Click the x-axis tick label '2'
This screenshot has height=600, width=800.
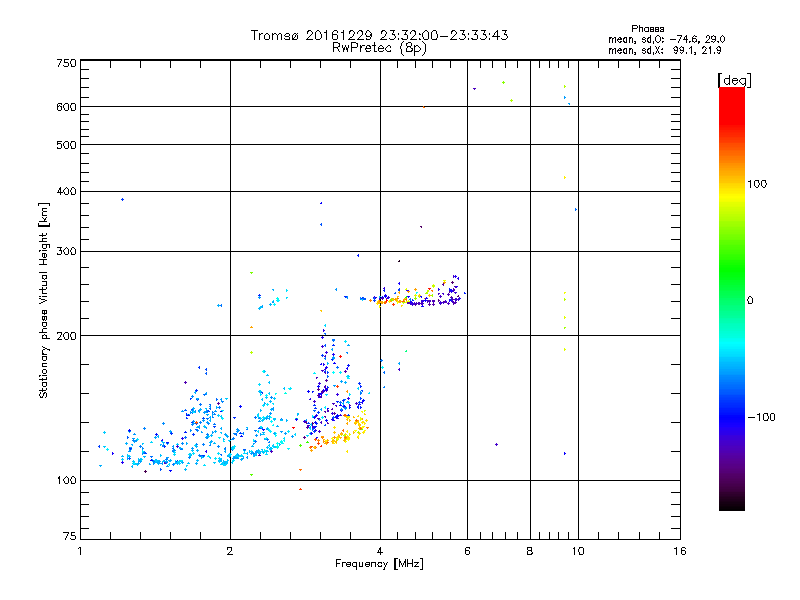tap(230, 551)
